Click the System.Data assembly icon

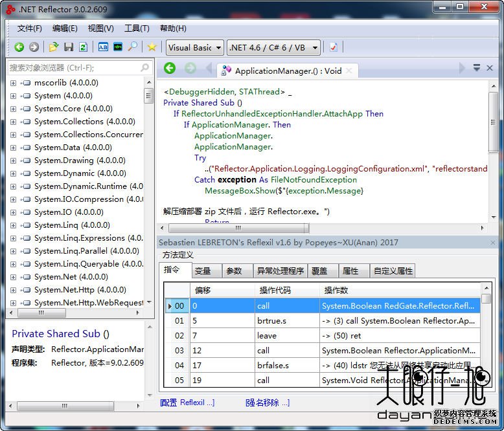coord(26,148)
